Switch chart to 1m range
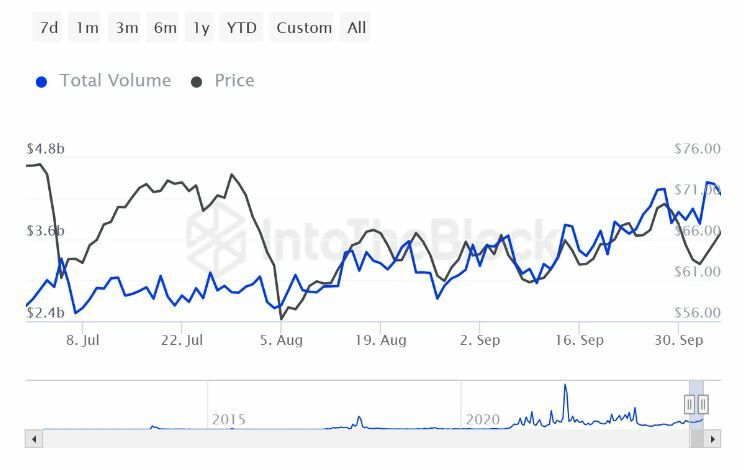 (87, 28)
